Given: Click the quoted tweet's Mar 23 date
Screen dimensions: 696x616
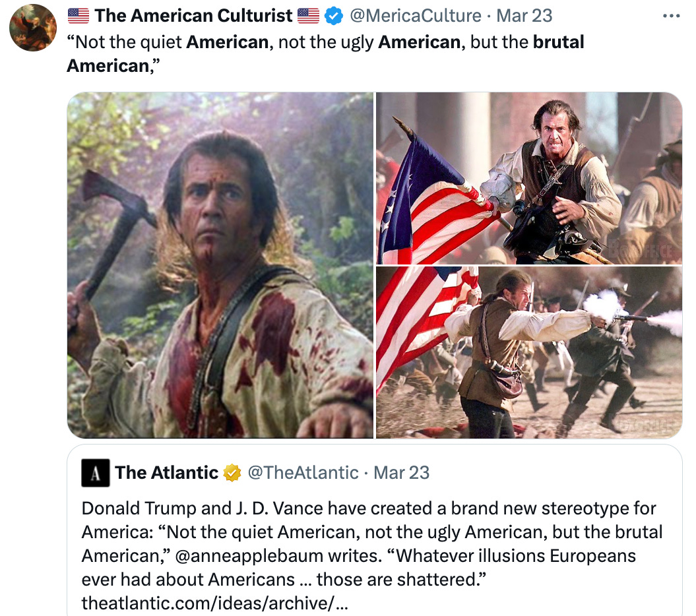Looking at the screenshot, I should pyautogui.click(x=401, y=473).
